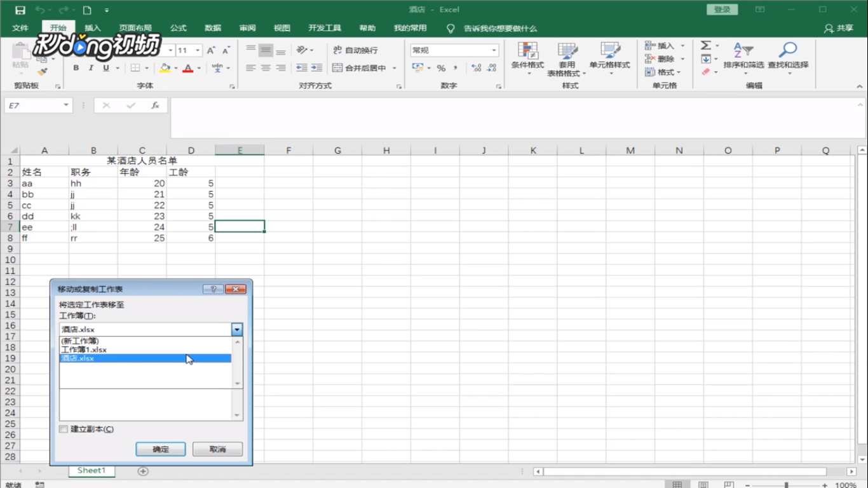Select 工作簿1.xlsx in the list
Image resolution: width=868 pixels, height=488 pixels.
[x=146, y=349]
